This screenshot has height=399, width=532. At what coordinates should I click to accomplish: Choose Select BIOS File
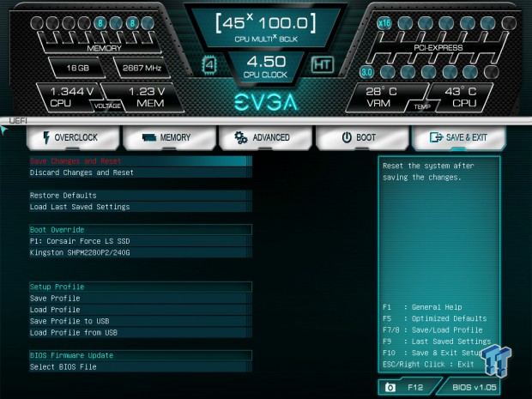click(x=141, y=367)
